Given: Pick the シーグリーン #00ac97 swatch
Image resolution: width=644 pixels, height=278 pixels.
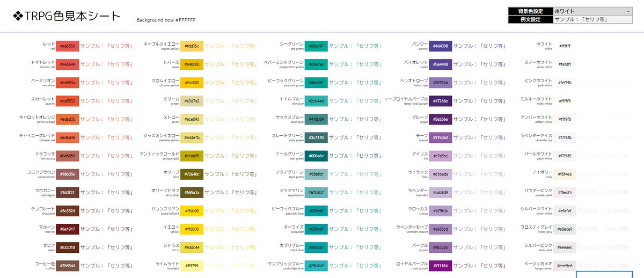Looking at the screenshot, I should tap(316, 46).
